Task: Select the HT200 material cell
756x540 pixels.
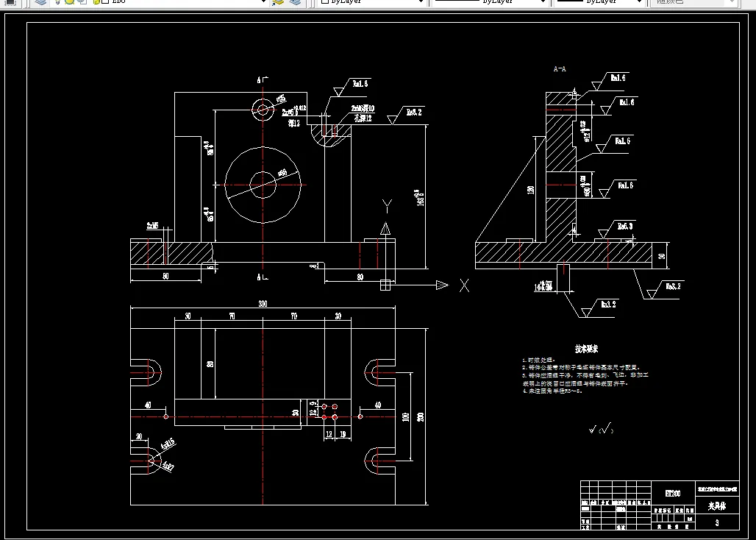Action: (673, 493)
